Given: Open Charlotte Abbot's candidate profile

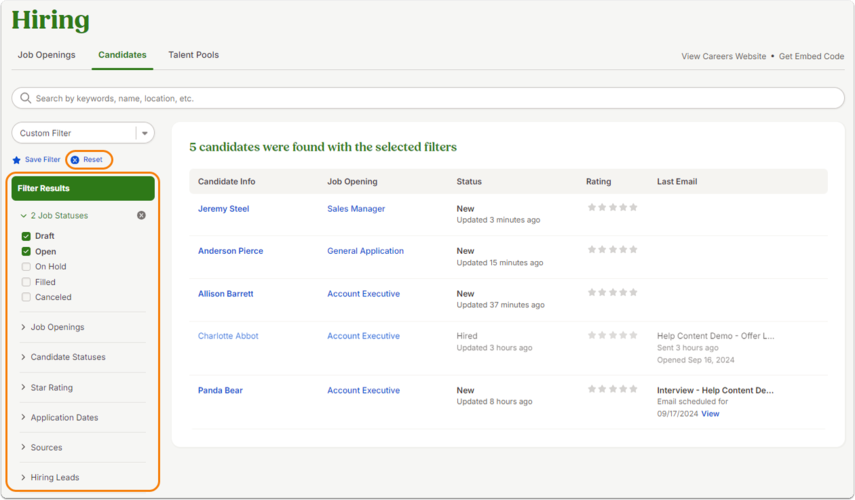Looking at the screenshot, I should (x=228, y=336).
